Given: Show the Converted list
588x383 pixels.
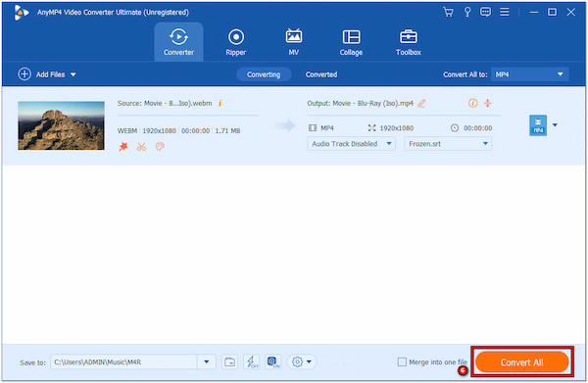Looking at the screenshot, I should [x=321, y=74].
